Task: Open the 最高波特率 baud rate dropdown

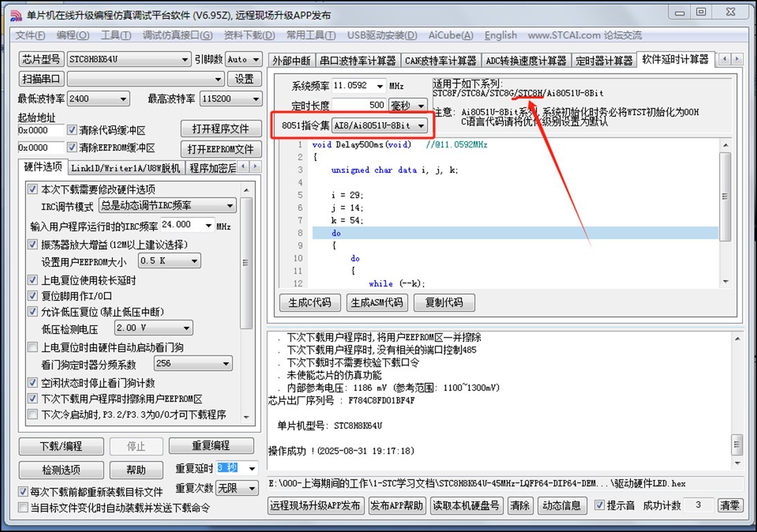Action: 256,99
